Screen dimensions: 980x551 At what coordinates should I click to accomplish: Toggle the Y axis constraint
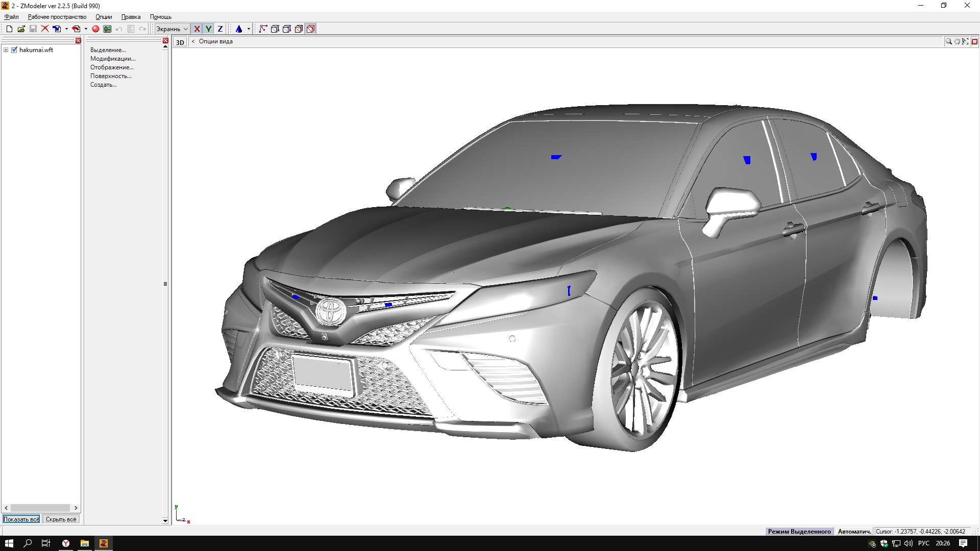coord(208,29)
